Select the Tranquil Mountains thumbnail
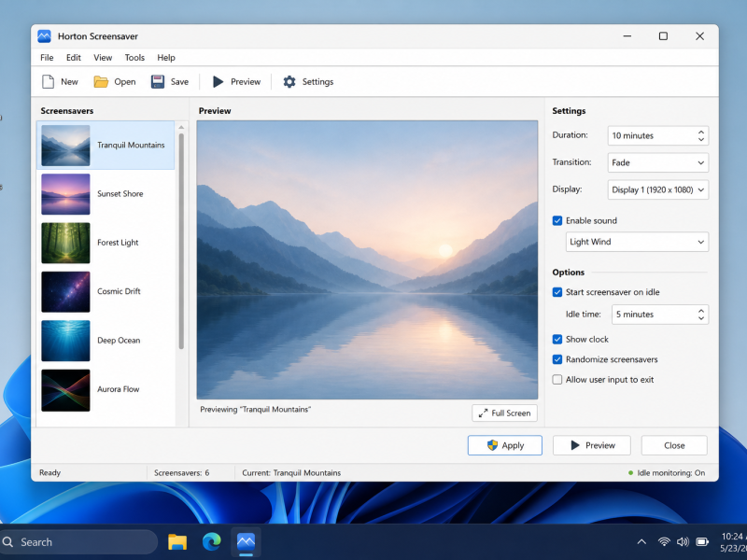Screen dimensions: 747x560 coord(65,146)
